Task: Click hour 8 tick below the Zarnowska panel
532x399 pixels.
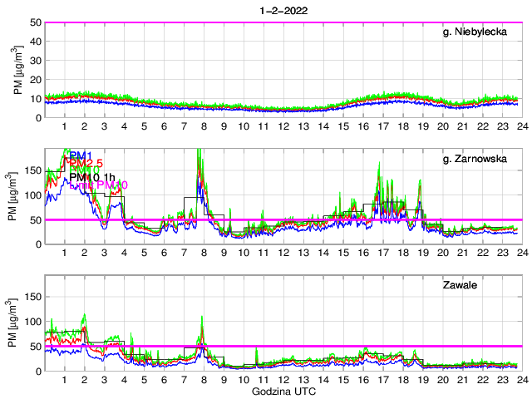Action: click(x=204, y=253)
